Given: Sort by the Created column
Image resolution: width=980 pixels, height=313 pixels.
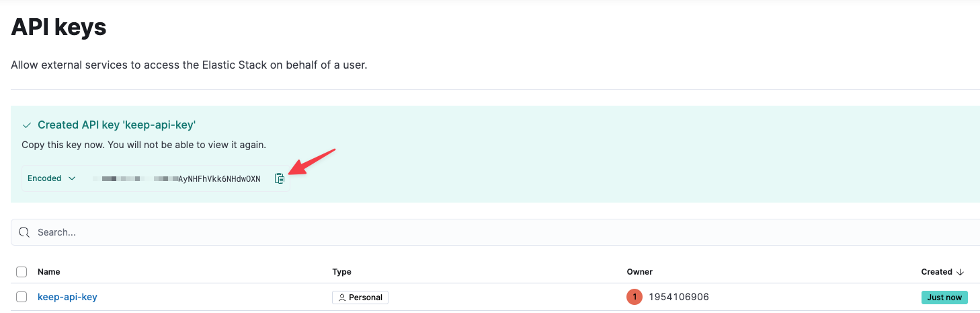Looking at the screenshot, I should pos(942,272).
